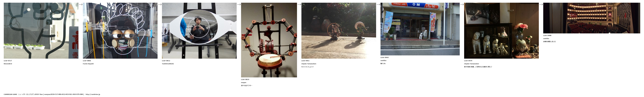Viewport: 644px width, 97px height.
Task: Click author name Fumio Hayashi
Action: [x=88, y=64]
